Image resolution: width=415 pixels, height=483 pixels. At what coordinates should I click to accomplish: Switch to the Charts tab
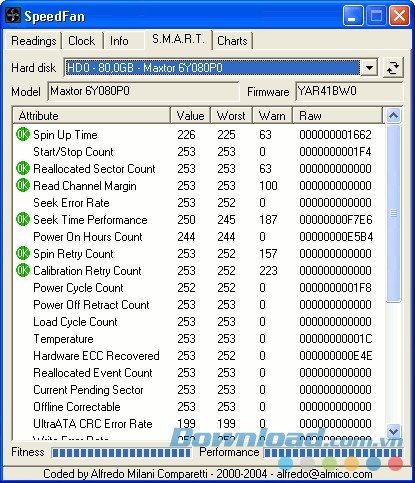(232, 41)
